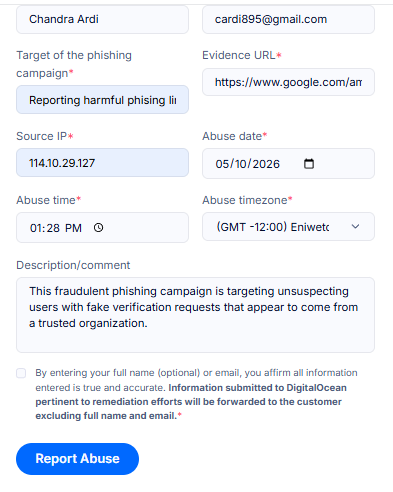Viewport: 393px width, 492px height.
Task: Open the clock picker icon in Abuse time
Action: 98,228
